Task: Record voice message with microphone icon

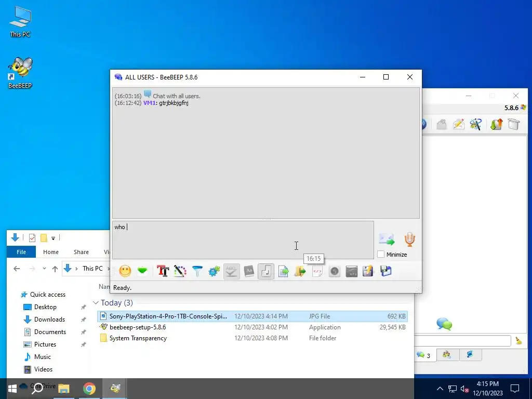Action: click(x=410, y=239)
